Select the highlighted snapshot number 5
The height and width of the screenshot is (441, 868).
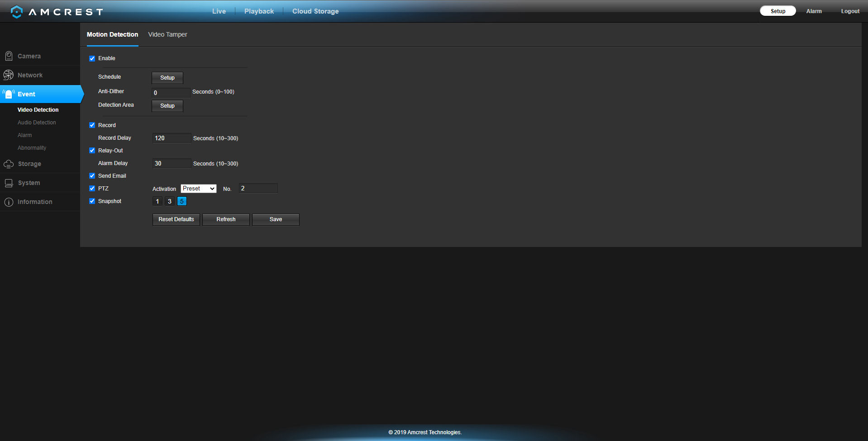tap(182, 201)
